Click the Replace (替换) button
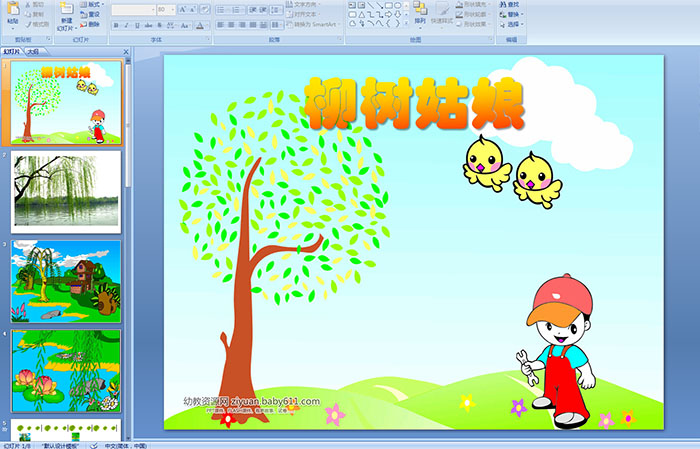This screenshot has height=449, width=700. [x=512, y=15]
